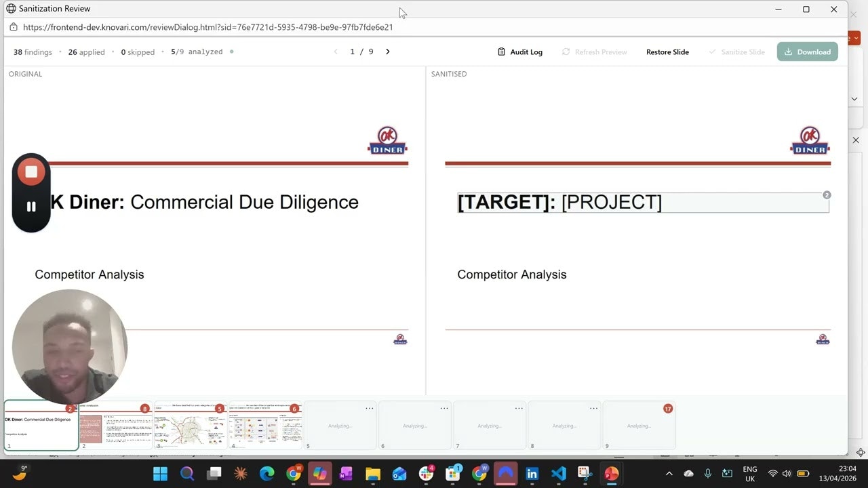Open Slack from the taskbar
The height and width of the screenshot is (488, 868).
coord(427,473)
